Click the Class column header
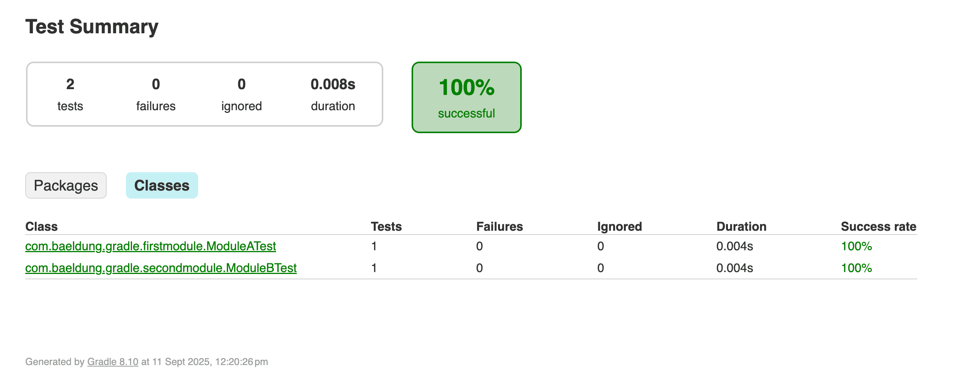The image size is (980, 388). (x=42, y=226)
